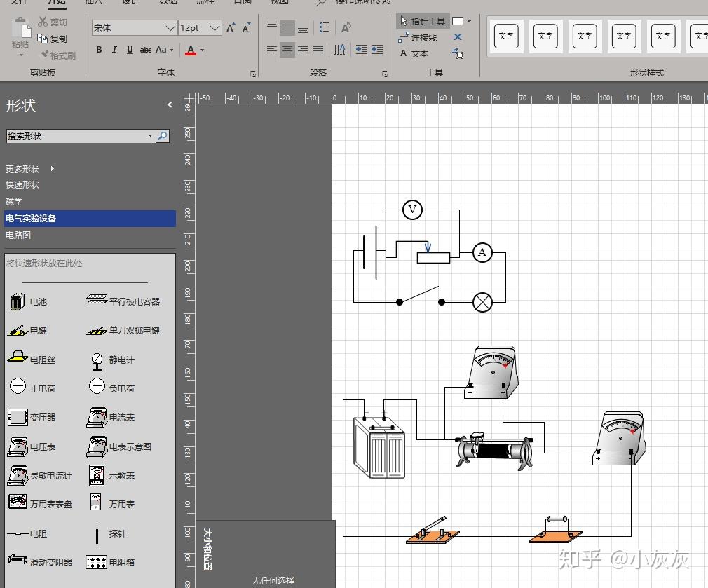Click the 复制 copy button
The width and height of the screenshot is (708, 588).
[53, 39]
